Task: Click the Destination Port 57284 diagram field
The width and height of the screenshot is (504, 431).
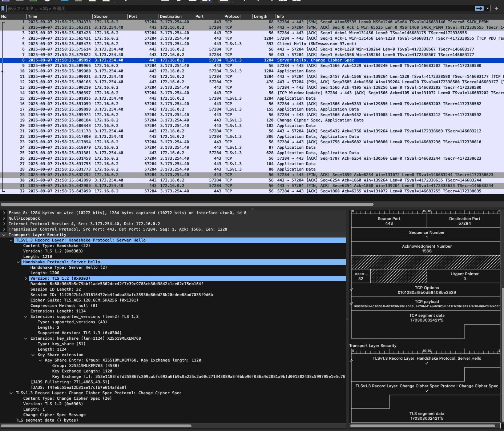Action: [x=464, y=221]
